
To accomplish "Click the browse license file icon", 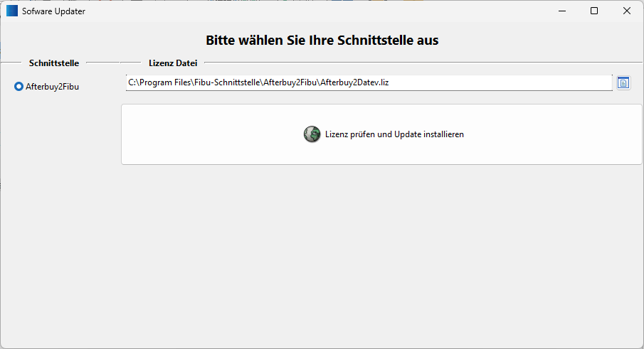I will (x=623, y=83).
